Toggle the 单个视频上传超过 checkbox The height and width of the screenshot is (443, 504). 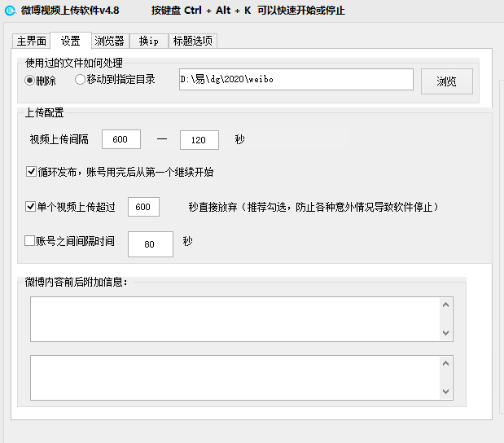tap(70, 206)
